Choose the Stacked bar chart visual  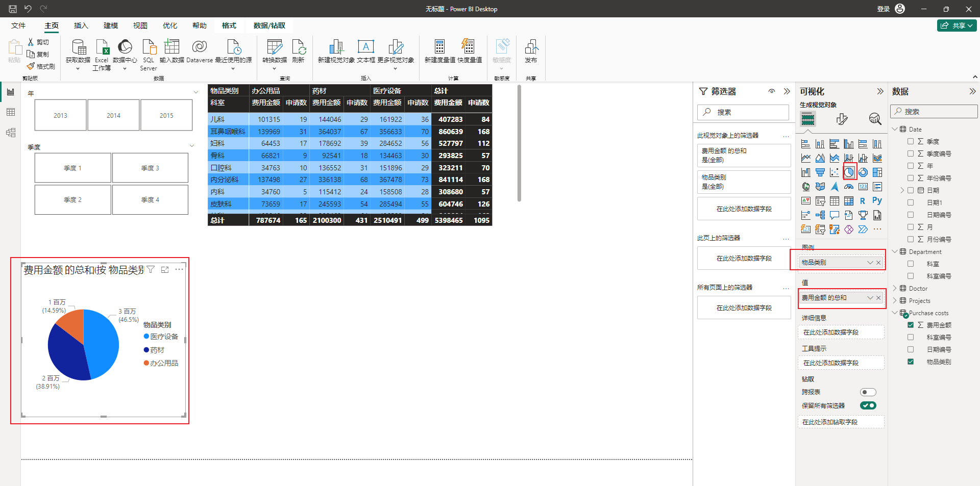[806, 144]
